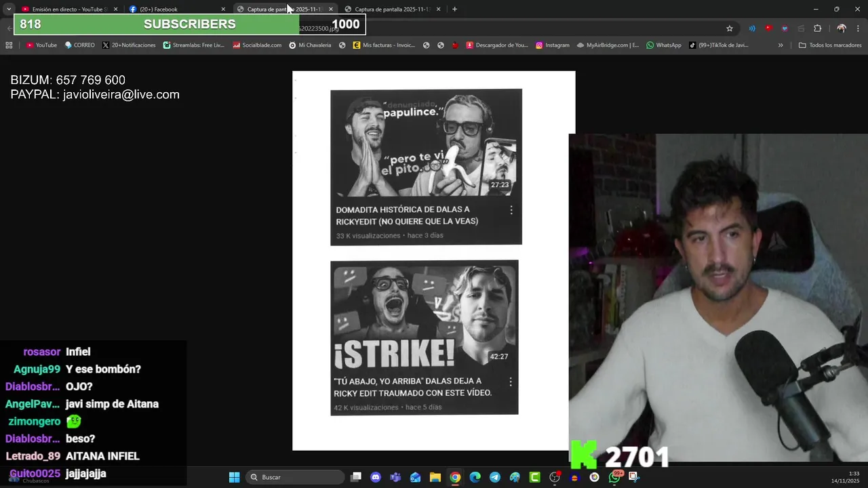The image size is (868, 488).
Task: Open the Streamlabs: Free Liv... bookmark
Action: coord(193,45)
